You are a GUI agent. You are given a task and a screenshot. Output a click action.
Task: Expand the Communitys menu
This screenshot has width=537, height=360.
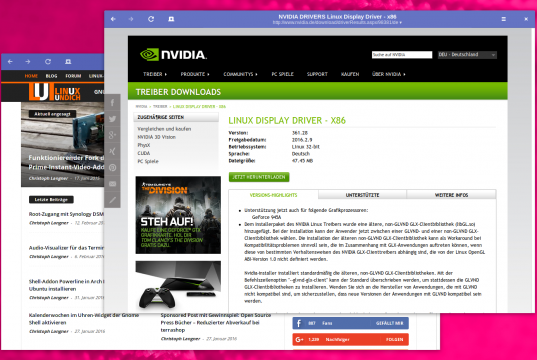tap(240, 74)
